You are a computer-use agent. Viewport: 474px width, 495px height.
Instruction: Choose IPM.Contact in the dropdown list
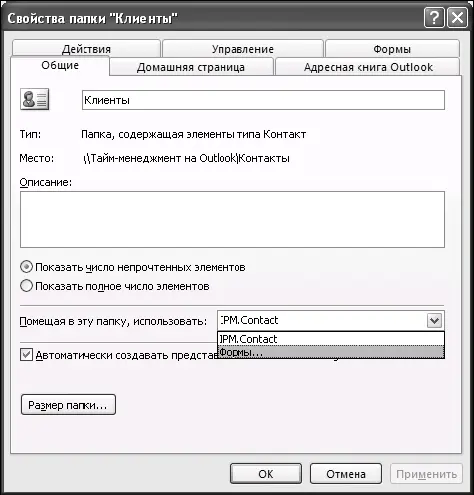pos(331,339)
